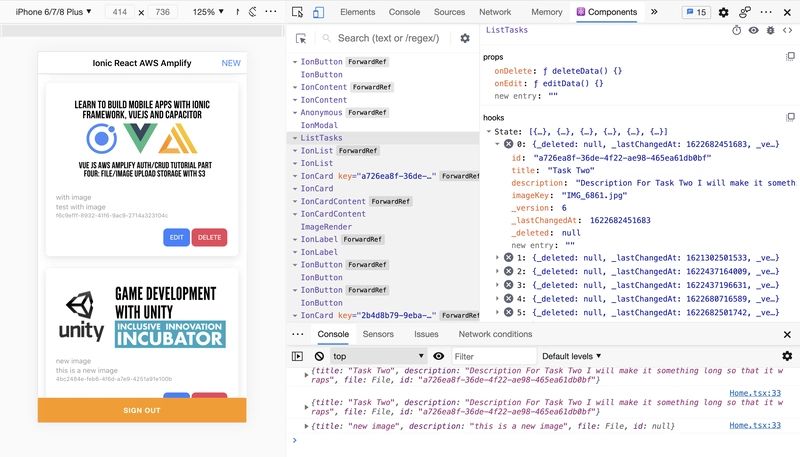This screenshot has height=457, width=800.
Task: Toggle the device toolbar icon
Action: pyautogui.click(x=318, y=12)
